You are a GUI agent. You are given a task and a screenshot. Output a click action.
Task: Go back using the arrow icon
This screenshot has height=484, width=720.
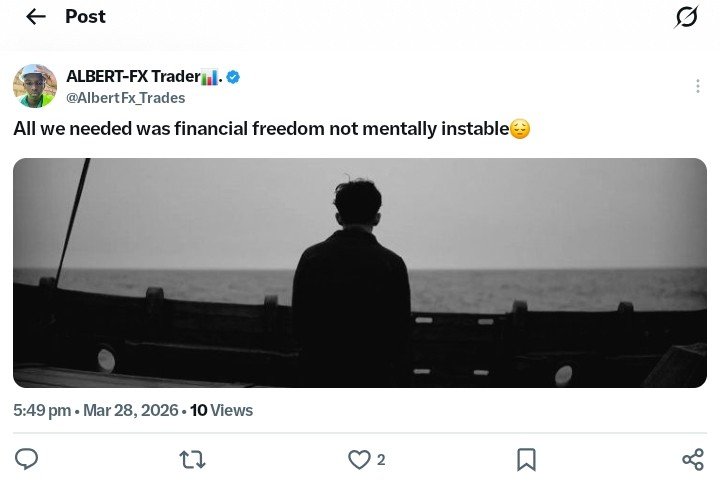36,17
